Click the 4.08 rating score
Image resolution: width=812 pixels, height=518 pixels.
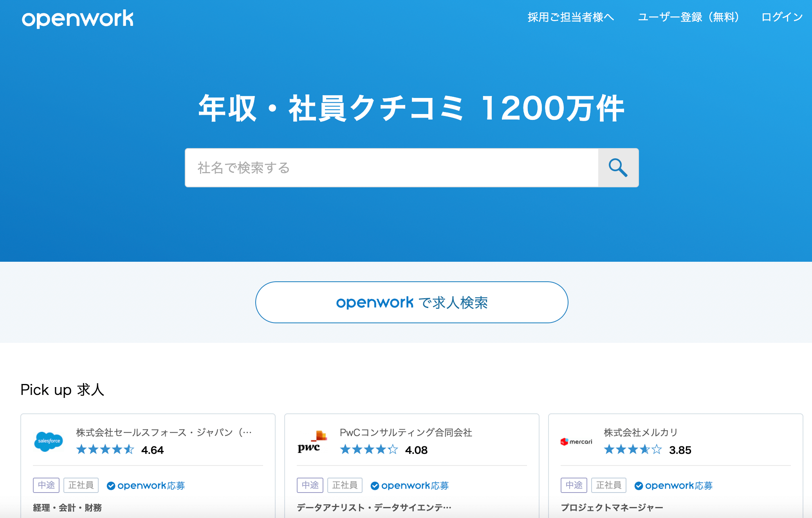(x=416, y=450)
